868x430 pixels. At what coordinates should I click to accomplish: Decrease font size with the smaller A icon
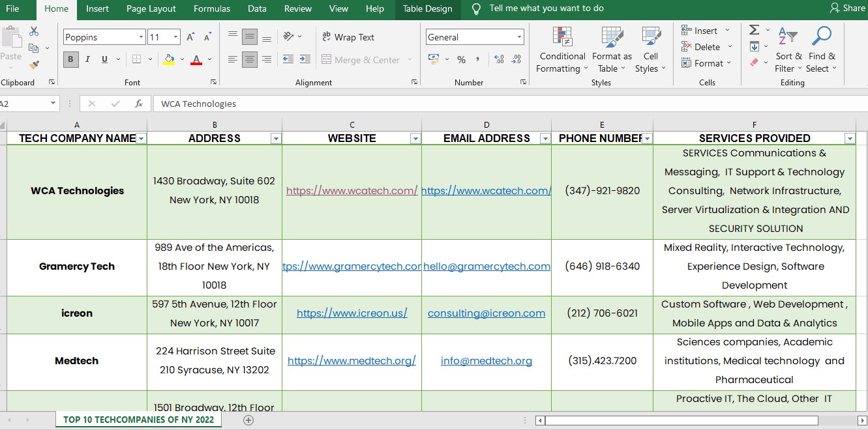(207, 37)
